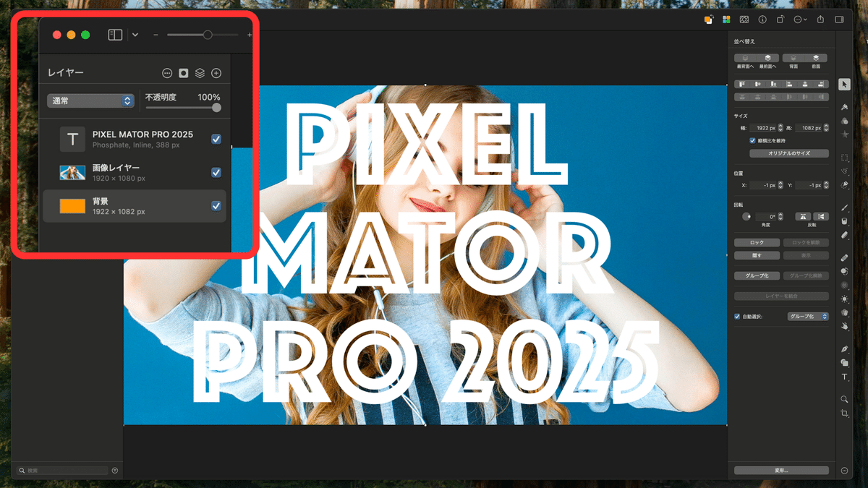Open the info icon in top toolbar
The image size is (868, 488).
(762, 20)
